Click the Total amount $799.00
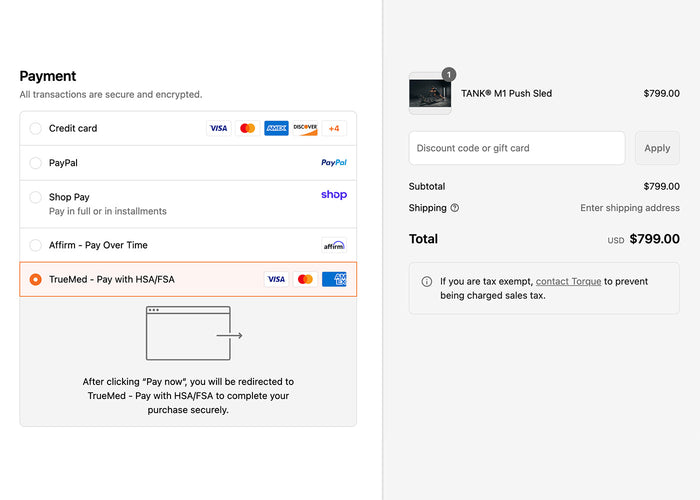This screenshot has width=700, height=500. pyautogui.click(x=654, y=239)
